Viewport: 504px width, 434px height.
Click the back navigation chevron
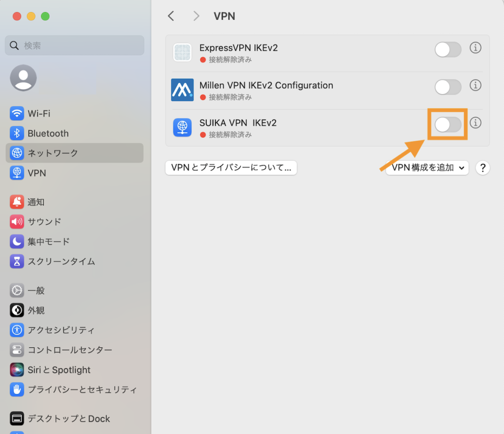[x=171, y=16]
